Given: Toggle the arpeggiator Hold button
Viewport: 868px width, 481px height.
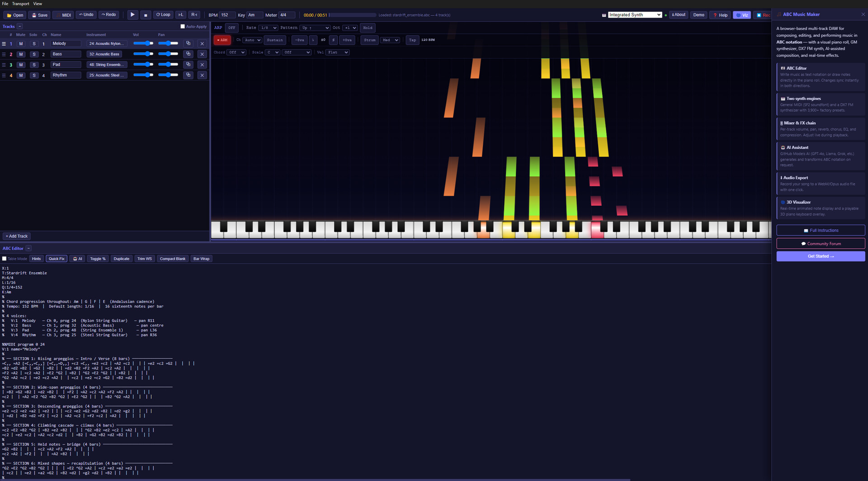Looking at the screenshot, I should coord(368,28).
